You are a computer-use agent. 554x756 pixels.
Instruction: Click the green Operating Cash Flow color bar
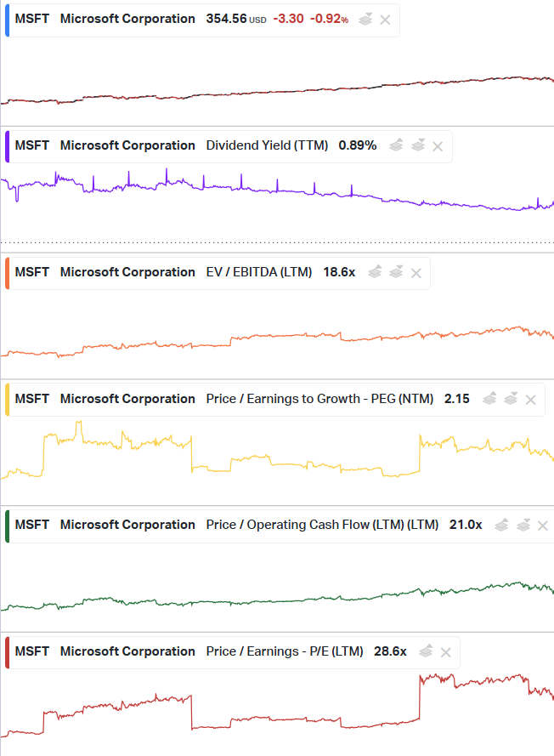coord(7,525)
